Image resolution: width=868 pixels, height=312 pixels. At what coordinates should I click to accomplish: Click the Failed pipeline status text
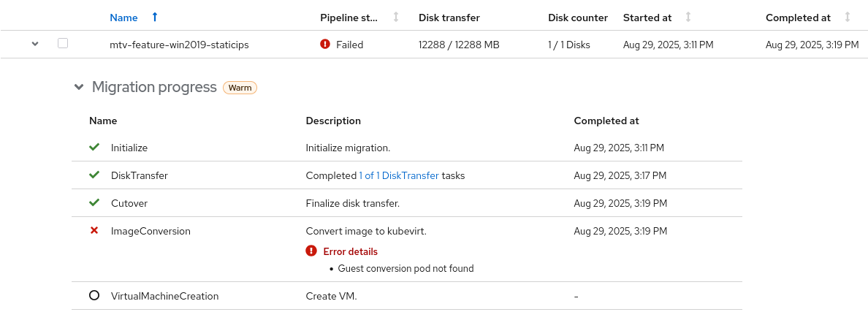coord(349,45)
